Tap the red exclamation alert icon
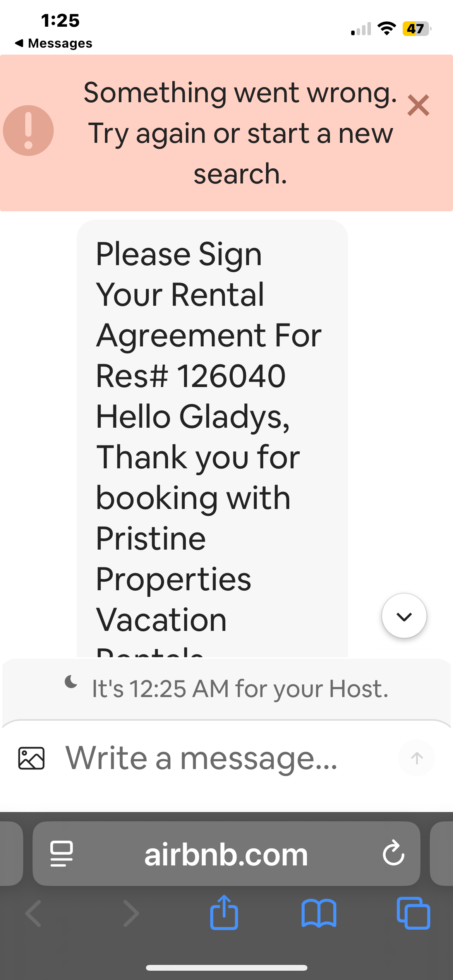This screenshot has height=980, width=453. 28,130
